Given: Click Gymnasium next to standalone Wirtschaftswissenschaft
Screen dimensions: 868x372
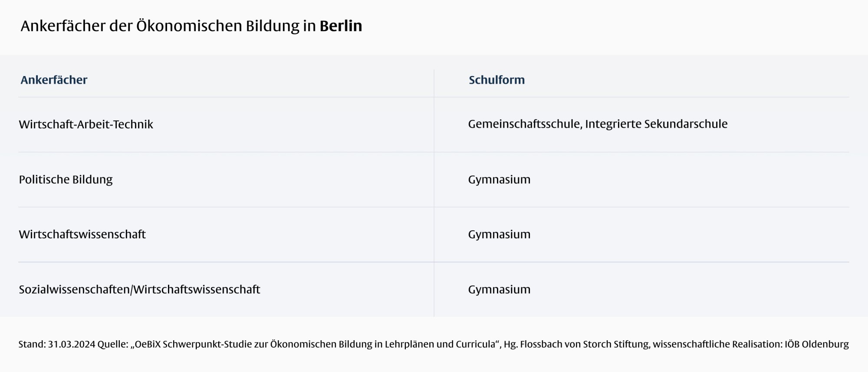Looking at the screenshot, I should tap(499, 234).
